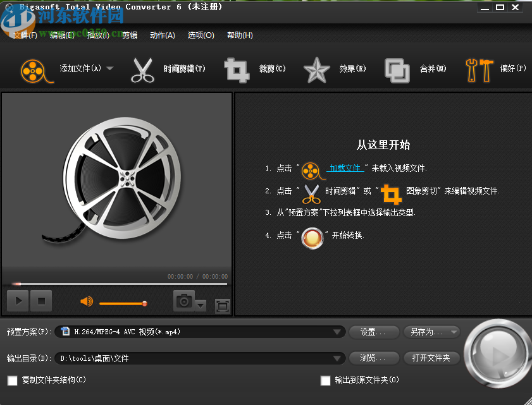The height and width of the screenshot is (405, 532).
Task: Open the 裁剪 crop tool
Action: click(x=237, y=70)
